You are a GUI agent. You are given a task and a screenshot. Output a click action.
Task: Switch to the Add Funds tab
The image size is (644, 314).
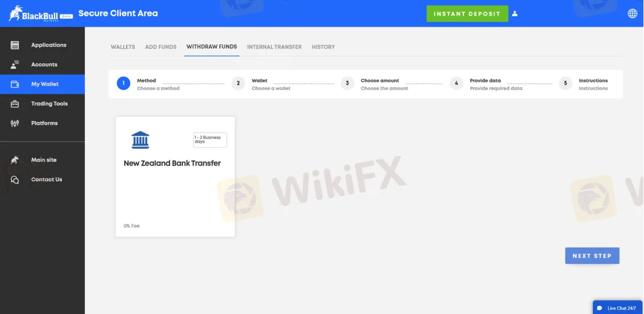click(x=160, y=47)
